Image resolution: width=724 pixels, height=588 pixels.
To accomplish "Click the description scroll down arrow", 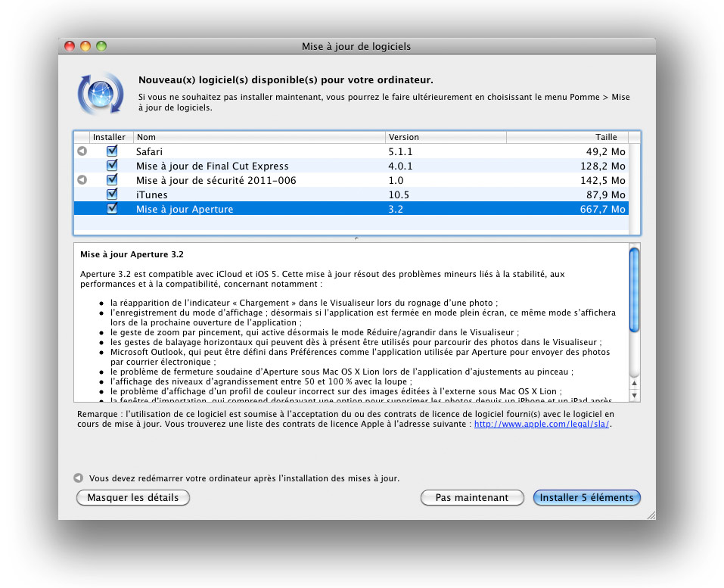I will pos(635,395).
